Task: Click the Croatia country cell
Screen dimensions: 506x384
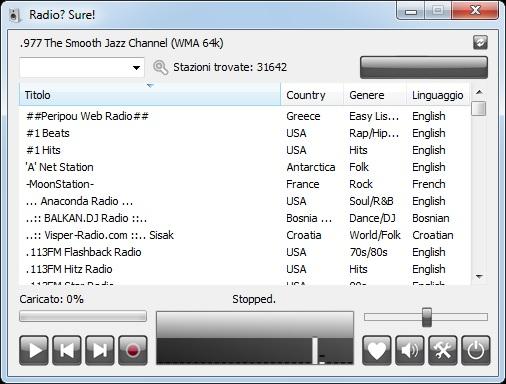Action: point(304,235)
